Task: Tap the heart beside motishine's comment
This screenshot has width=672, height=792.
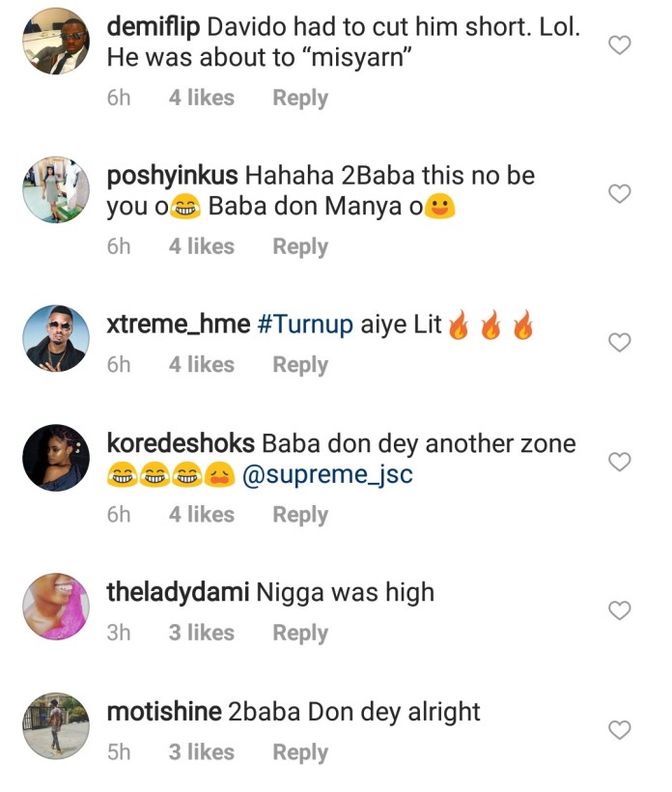Action: coord(619,730)
